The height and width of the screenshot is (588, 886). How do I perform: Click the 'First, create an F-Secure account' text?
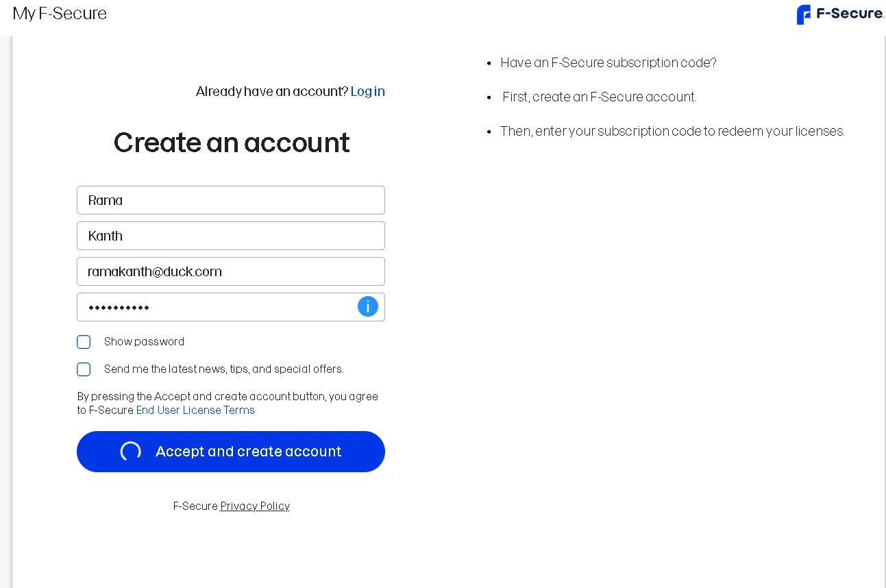pos(599,97)
